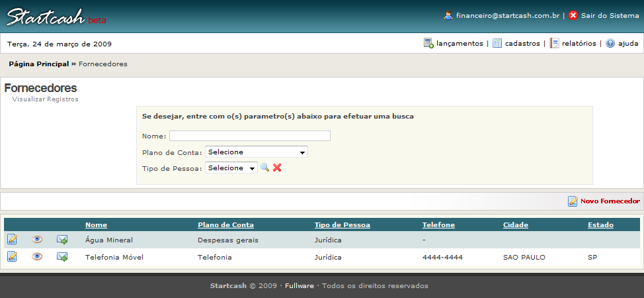Sort table by Estado column
Screen dimensions: 644x298
(600, 225)
